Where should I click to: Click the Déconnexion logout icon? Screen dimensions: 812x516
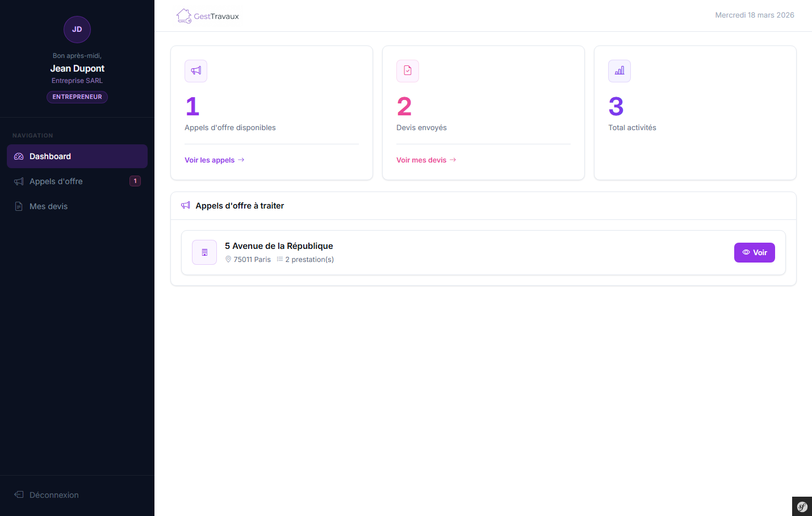click(x=19, y=494)
